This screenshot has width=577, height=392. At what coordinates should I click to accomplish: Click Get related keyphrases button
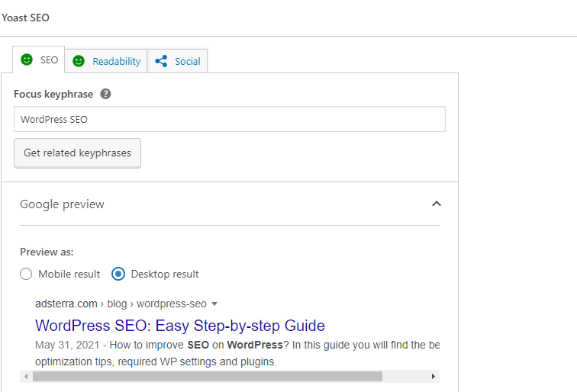coord(77,153)
